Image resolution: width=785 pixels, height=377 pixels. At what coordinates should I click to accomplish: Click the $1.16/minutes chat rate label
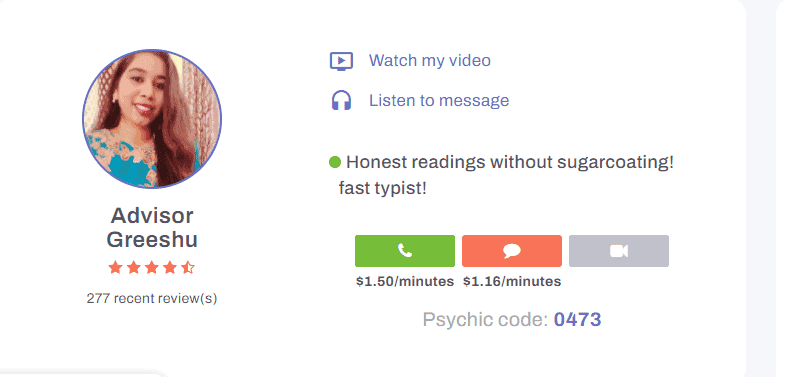coord(512,281)
